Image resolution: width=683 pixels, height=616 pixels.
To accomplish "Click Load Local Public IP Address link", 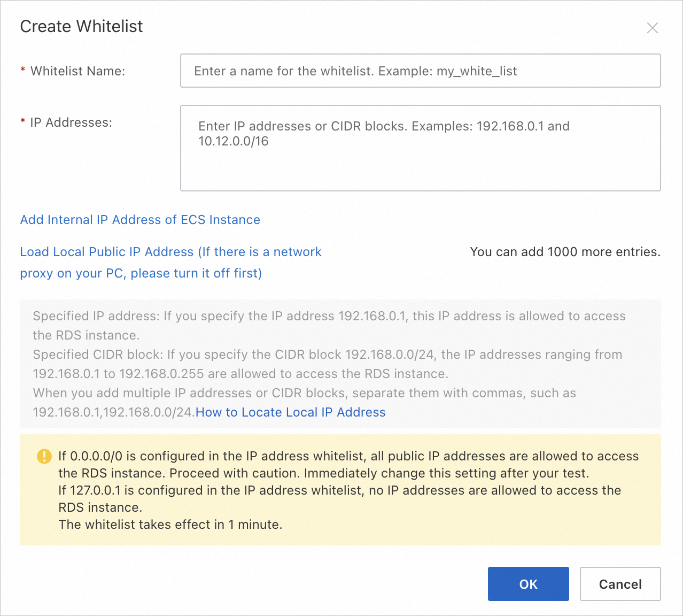I will [x=171, y=263].
